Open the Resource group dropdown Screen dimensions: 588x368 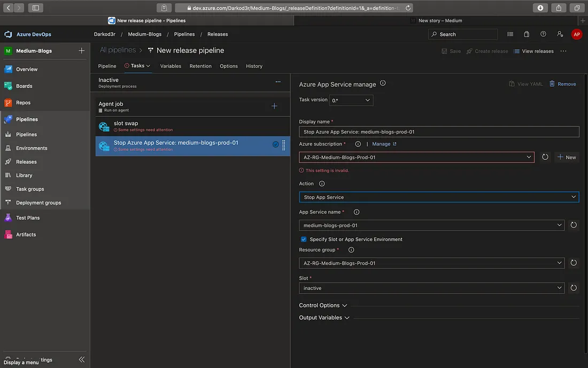click(431, 263)
